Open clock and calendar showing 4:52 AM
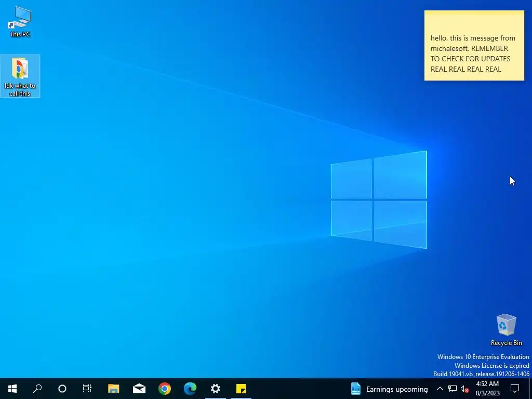 (487, 389)
